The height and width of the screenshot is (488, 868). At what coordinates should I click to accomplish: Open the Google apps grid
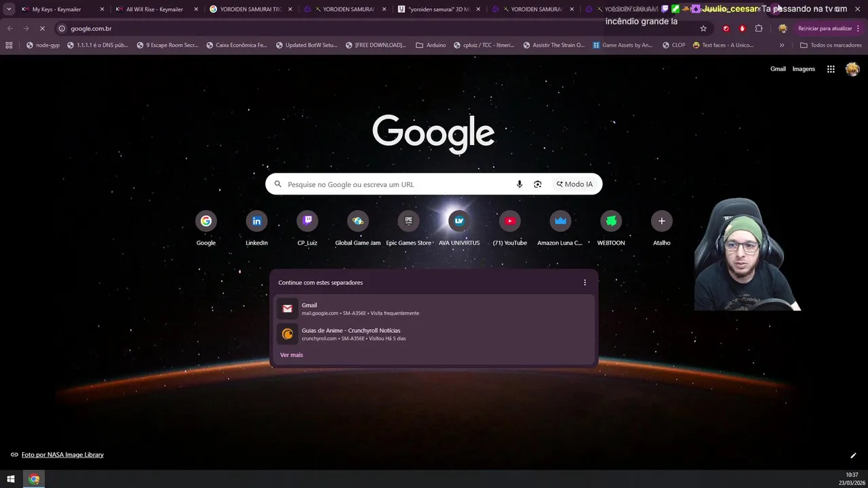831,69
